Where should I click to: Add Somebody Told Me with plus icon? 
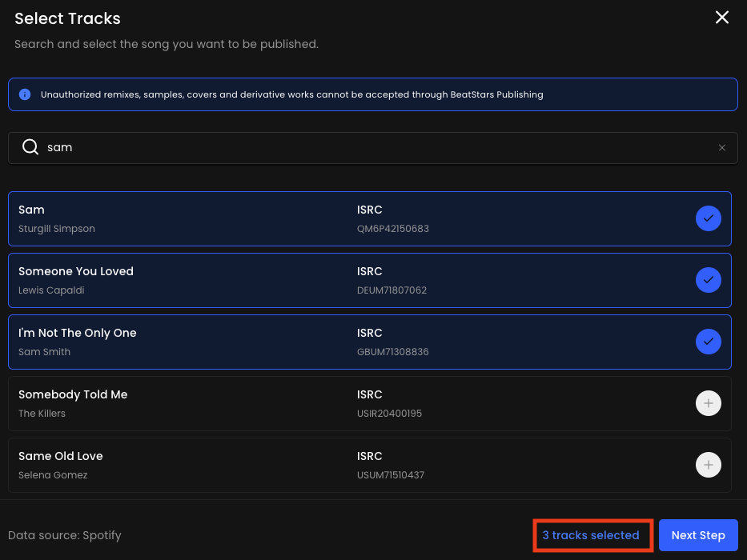[x=708, y=403]
